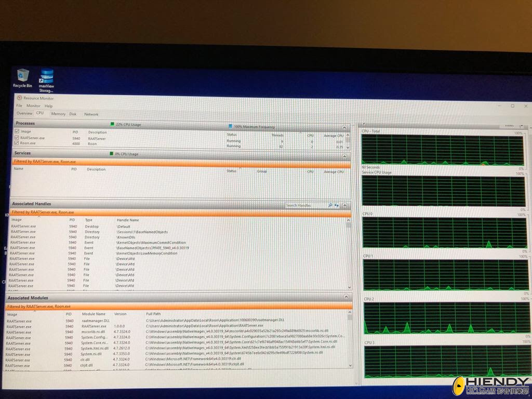The width and height of the screenshot is (532, 399).
Task: Collapse the Processes section
Action: [344, 127]
